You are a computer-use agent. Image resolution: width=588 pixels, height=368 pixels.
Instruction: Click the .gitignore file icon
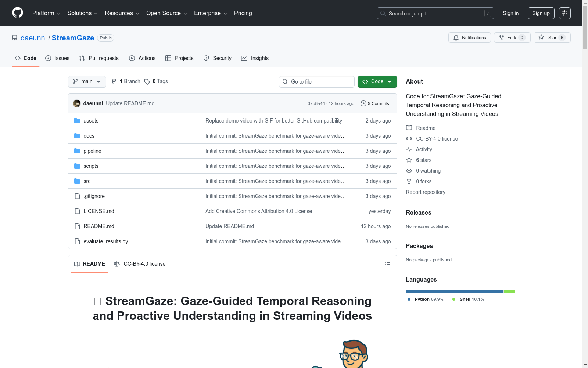click(x=77, y=196)
